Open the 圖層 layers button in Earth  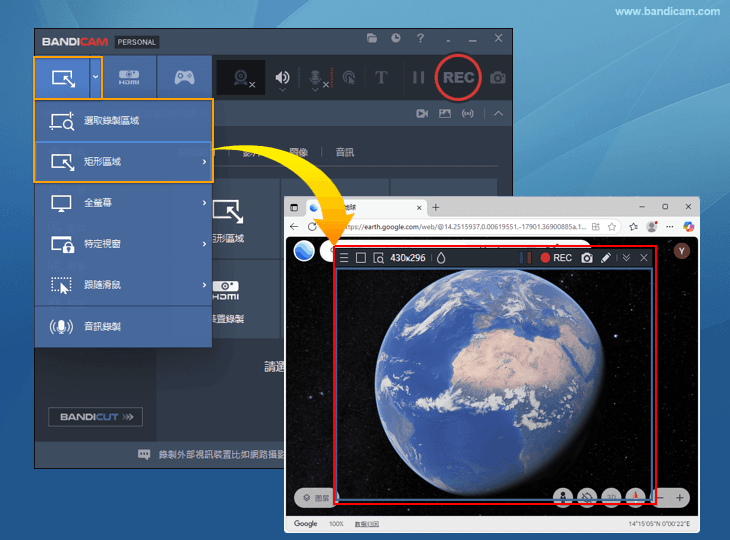316,498
